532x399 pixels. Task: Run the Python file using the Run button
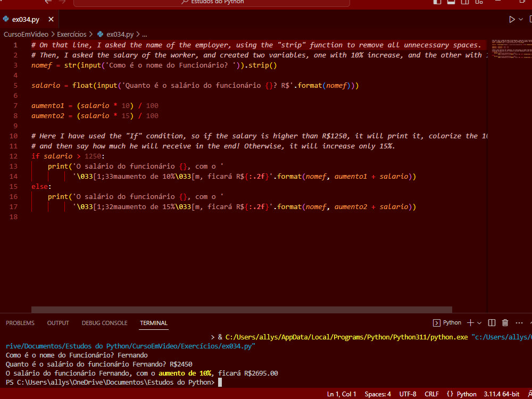tap(512, 19)
